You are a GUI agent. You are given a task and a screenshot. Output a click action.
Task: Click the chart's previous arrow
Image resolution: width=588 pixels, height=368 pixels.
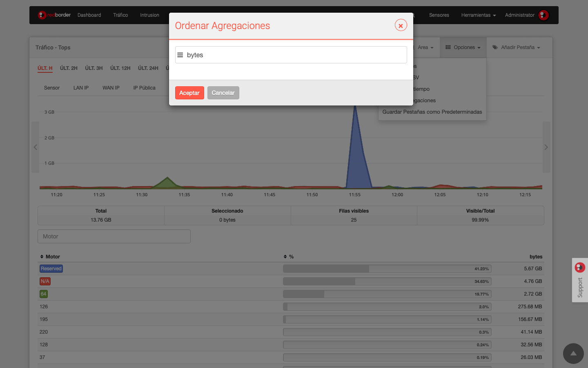(36, 147)
